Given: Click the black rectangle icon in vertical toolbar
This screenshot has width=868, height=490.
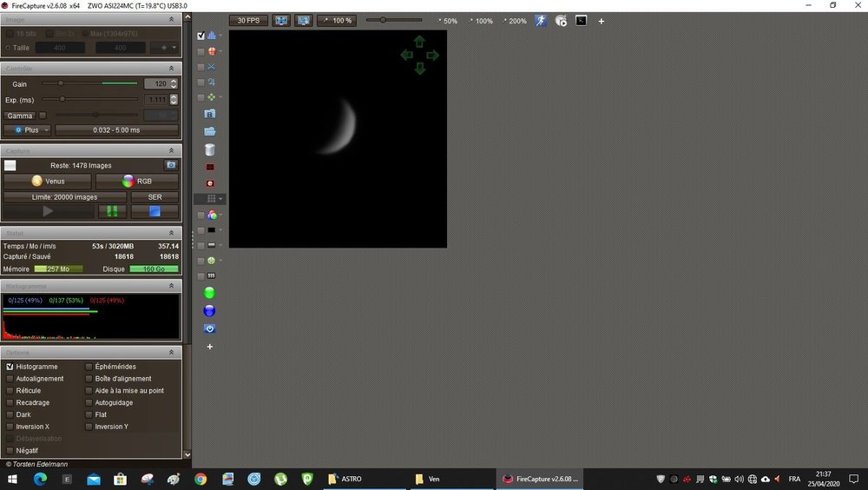Looking at the screenshot, I should [x=212, y=230].
